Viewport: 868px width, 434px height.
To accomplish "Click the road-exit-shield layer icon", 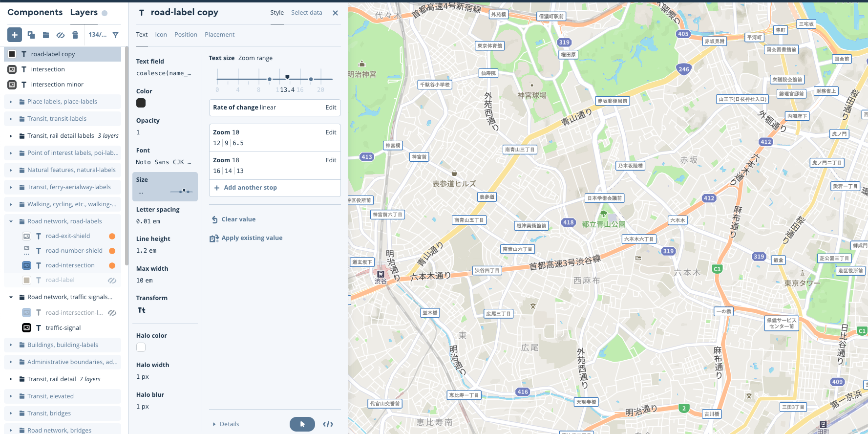I will (x=27, y=236).
